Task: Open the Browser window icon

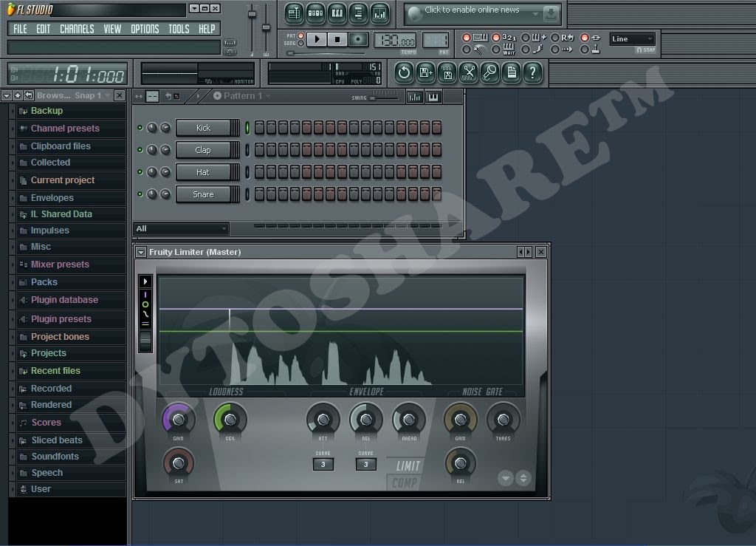Action: point(358,13)
